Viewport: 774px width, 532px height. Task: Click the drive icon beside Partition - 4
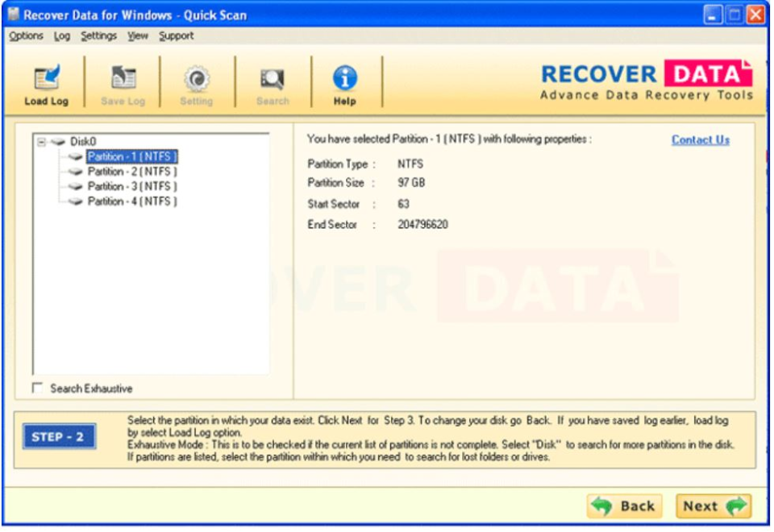[75, 202]
